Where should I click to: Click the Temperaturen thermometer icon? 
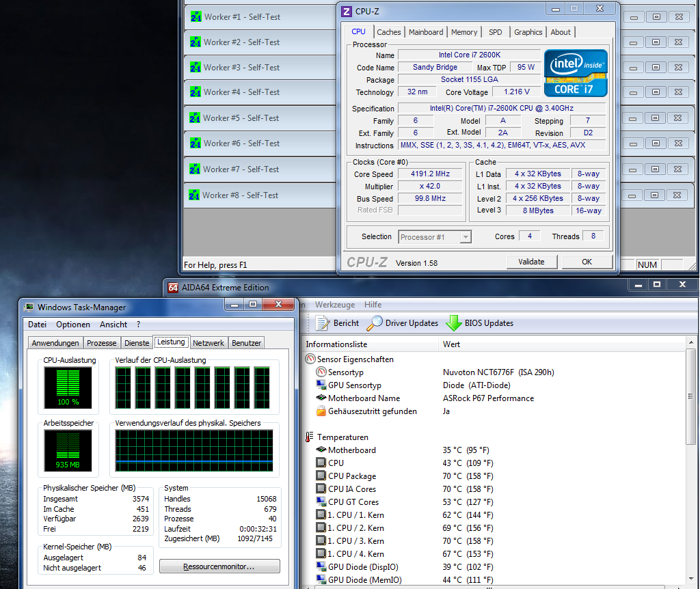310,437
